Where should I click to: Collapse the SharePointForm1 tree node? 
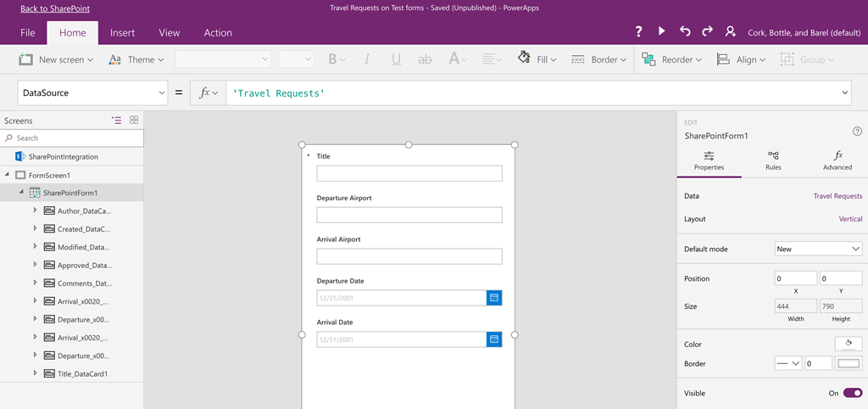click(21, 193)
